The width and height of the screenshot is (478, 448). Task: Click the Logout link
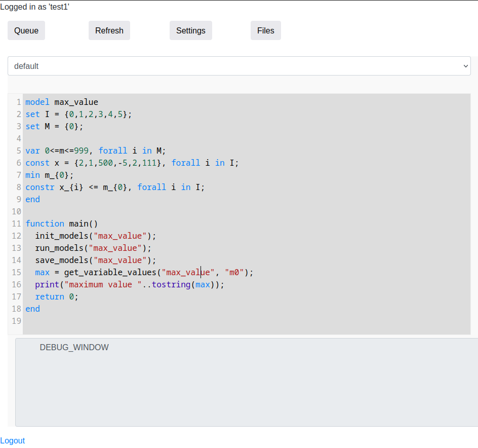coord(13,440)
